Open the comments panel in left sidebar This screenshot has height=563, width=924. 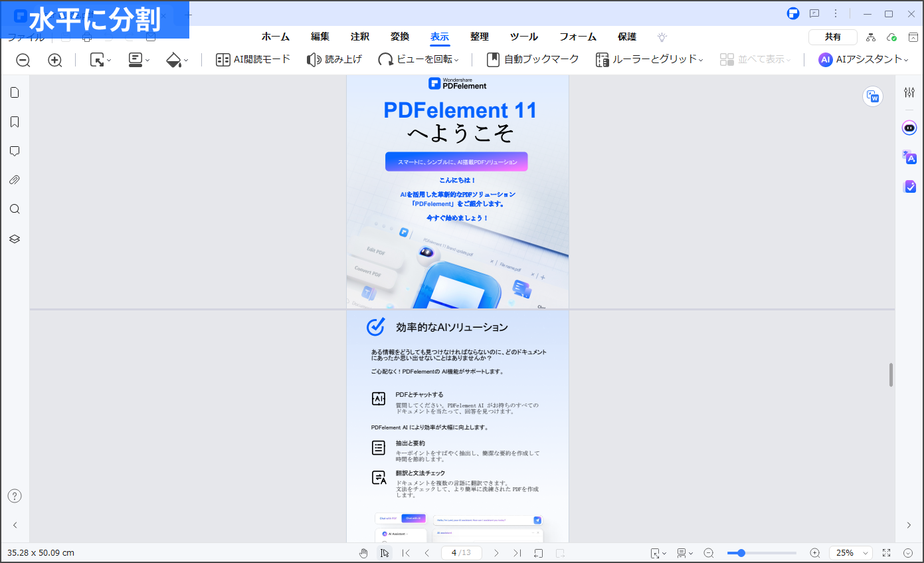point(15,151)
